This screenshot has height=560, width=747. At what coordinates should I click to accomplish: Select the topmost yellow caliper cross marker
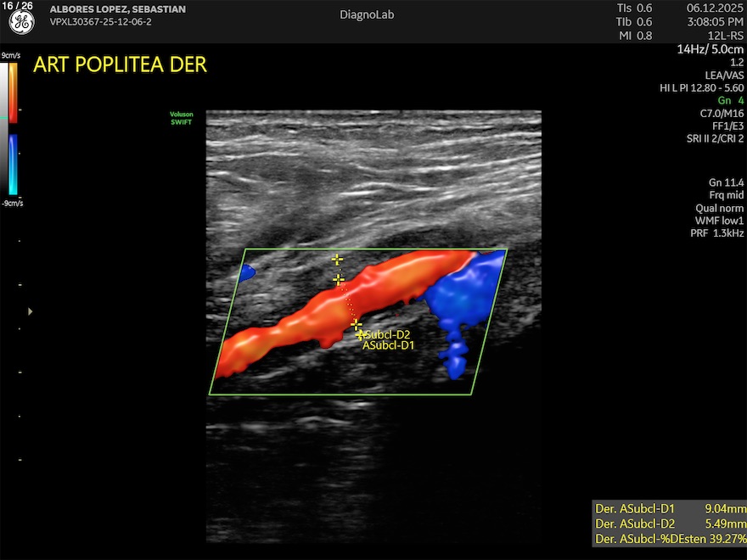337,260
